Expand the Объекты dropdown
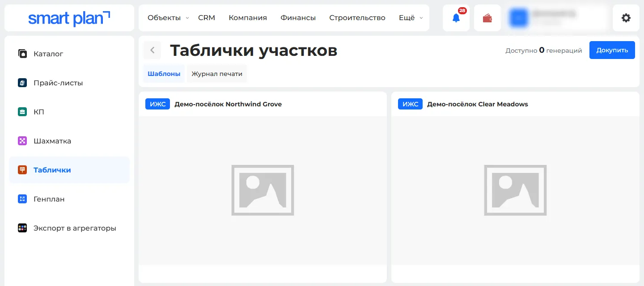644x286 pixels. click(x=168, y=18)
